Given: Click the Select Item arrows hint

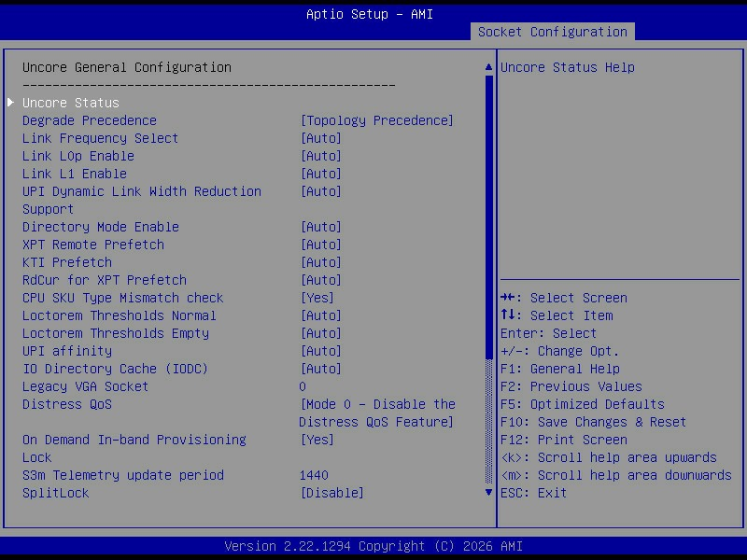Looking at the screenshot, I should (x=557, y=315).
